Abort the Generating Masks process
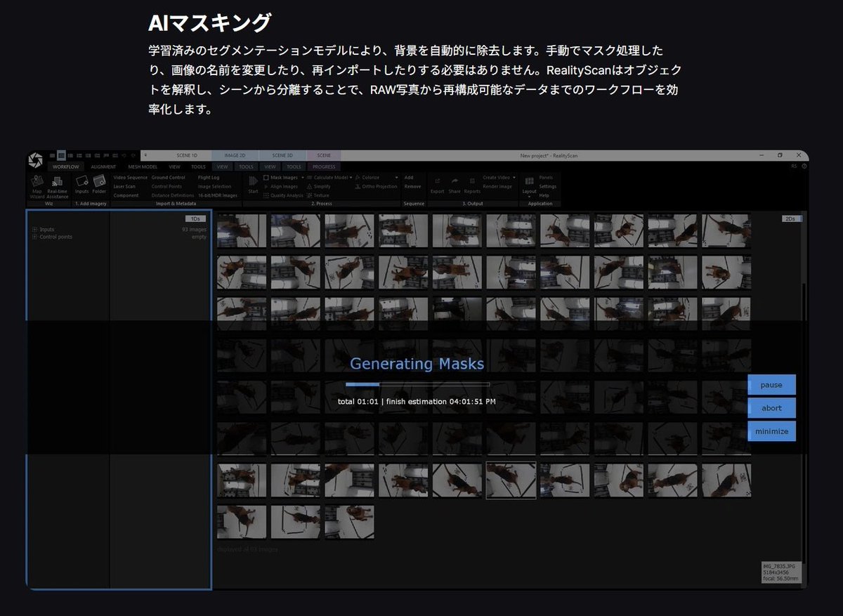Screen dimensions: 843x616 (x=771, y=408)
